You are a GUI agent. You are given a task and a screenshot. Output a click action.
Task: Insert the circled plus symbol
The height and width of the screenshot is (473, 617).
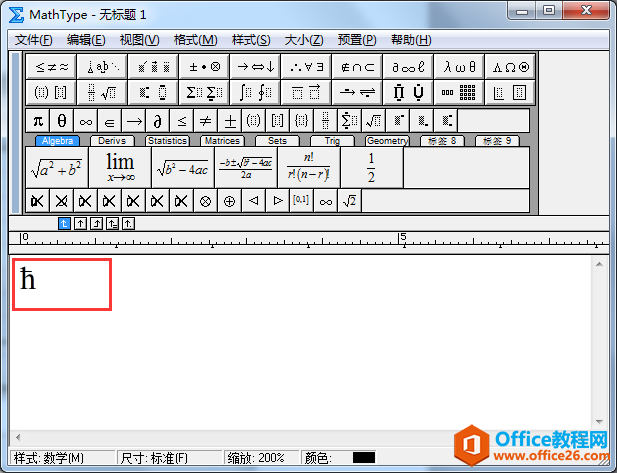tap(229, 201)
